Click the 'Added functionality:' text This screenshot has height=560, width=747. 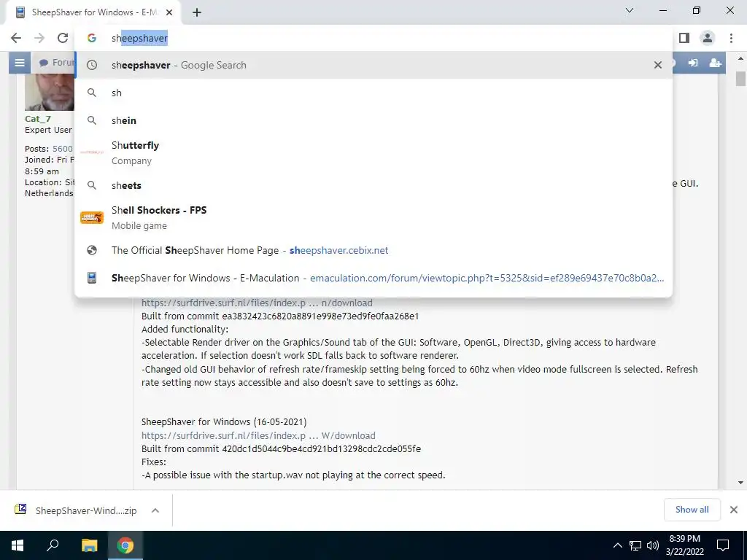click(185, 329)
